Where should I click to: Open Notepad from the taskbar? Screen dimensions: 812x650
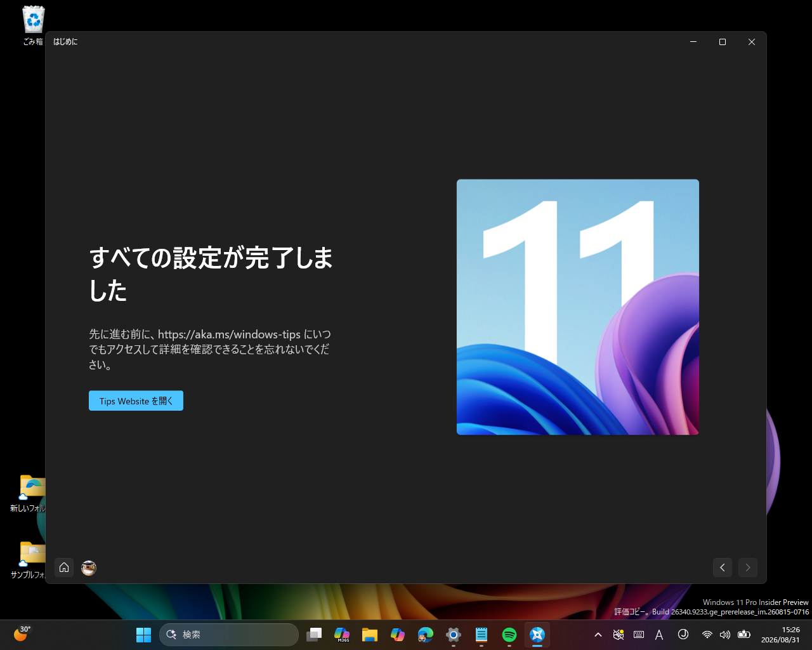(481, 635)
